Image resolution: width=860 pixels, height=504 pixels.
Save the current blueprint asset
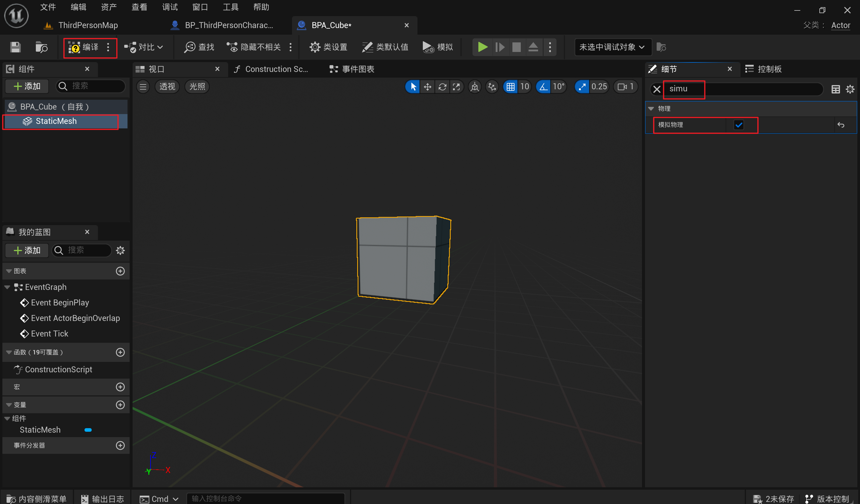(x=15, y=47)
